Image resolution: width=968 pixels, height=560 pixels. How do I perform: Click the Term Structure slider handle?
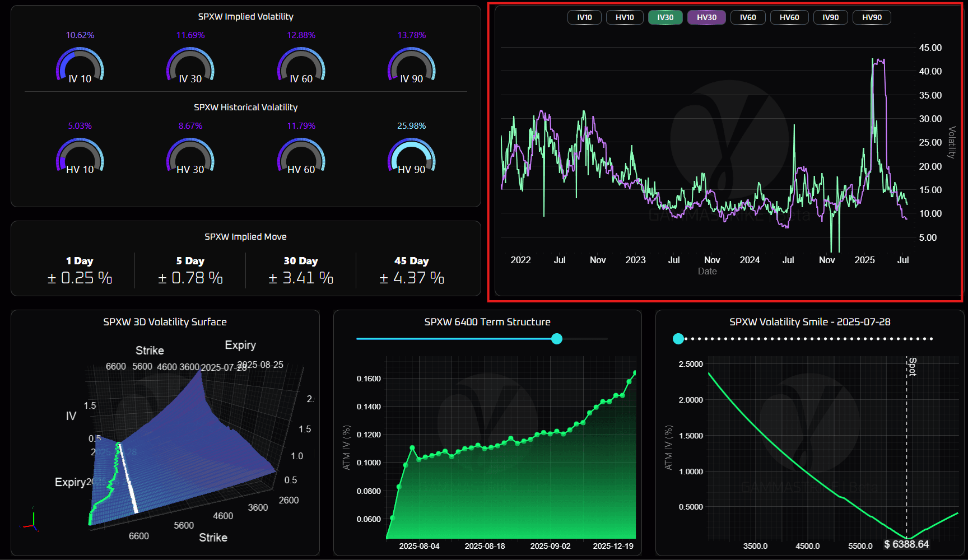pos(557,339)
